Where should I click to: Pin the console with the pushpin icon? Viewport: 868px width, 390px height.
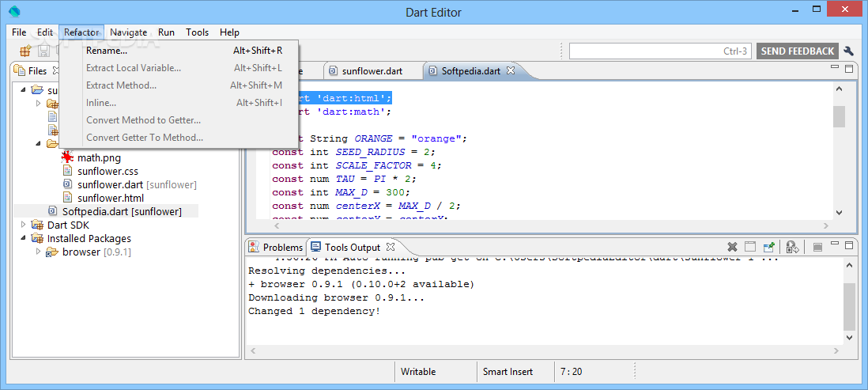(x=768, y=247)
